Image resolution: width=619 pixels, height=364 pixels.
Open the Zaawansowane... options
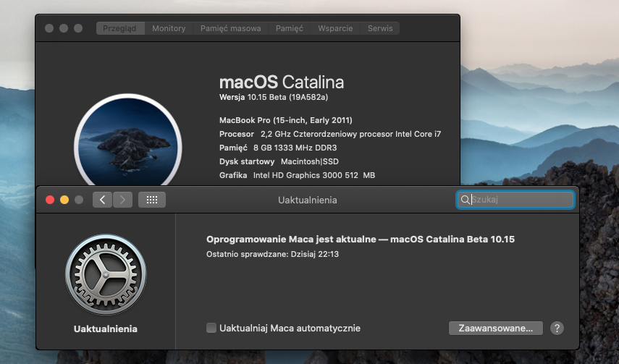point(496,328)
